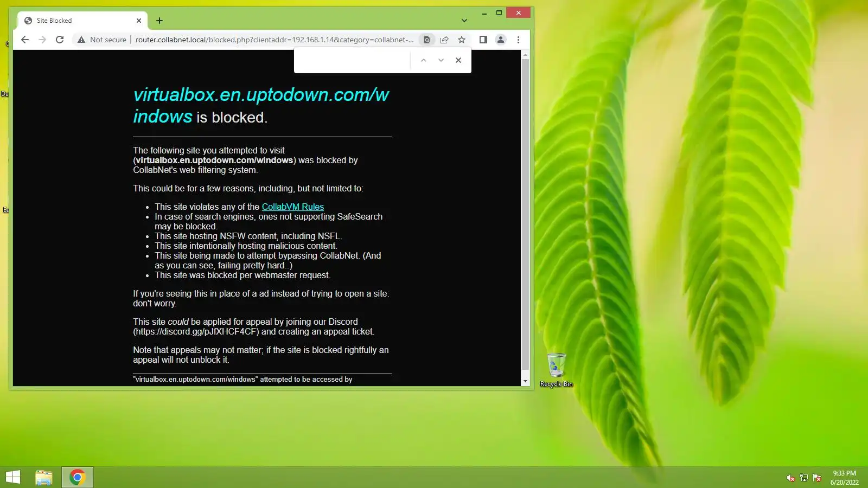868x488 pixels.
Task: Open Chrome's side panel
Action: [483, 40]
